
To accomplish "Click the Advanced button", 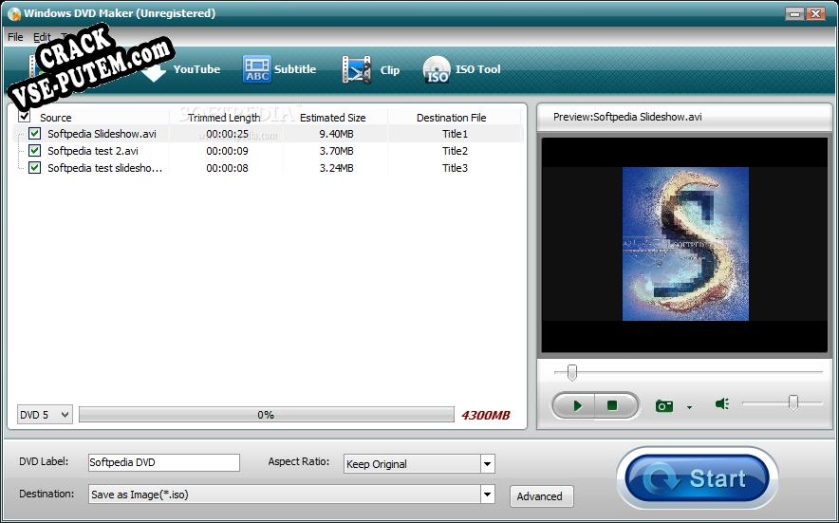I will pyautogui.click(x=541, y=496).
